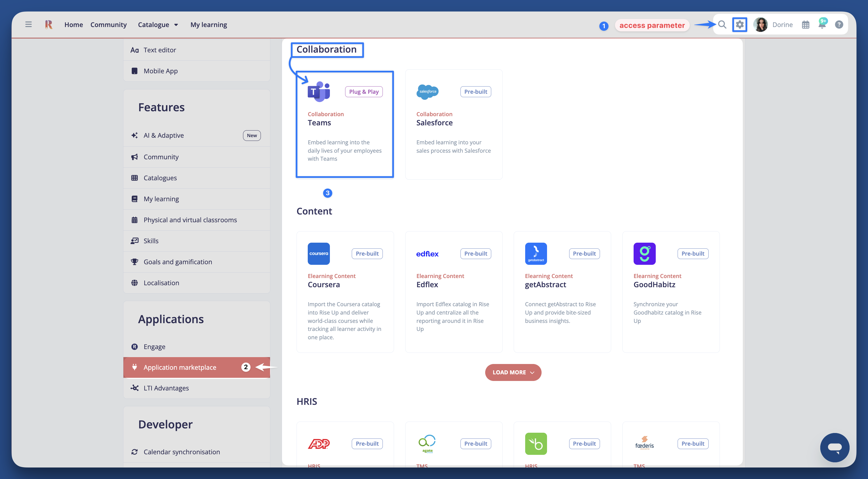868x479 pixels.
Task: Open Dorine's profile avatar menu
Action: [x=760, y=25]
